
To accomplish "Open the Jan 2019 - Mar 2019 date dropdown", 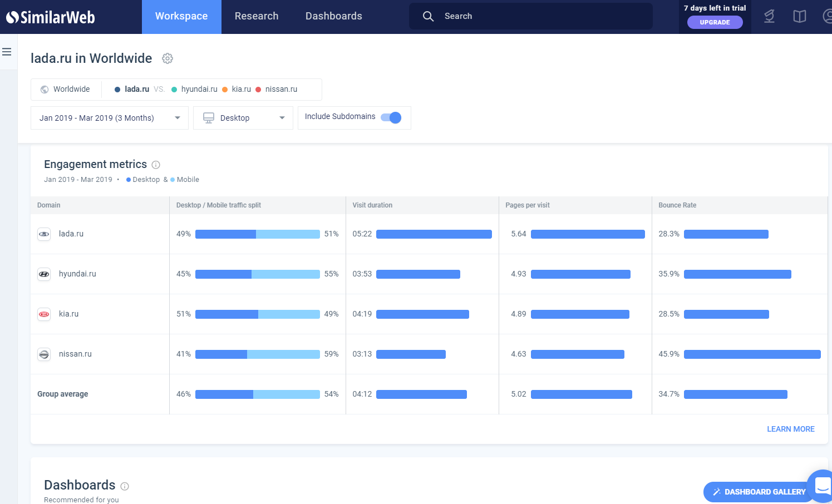I will [109, 117].
